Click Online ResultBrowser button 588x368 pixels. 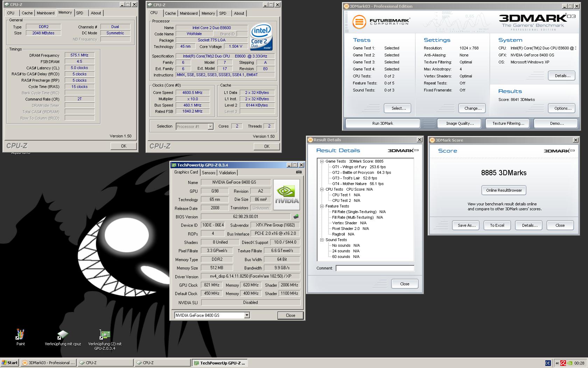pos(504,190)
